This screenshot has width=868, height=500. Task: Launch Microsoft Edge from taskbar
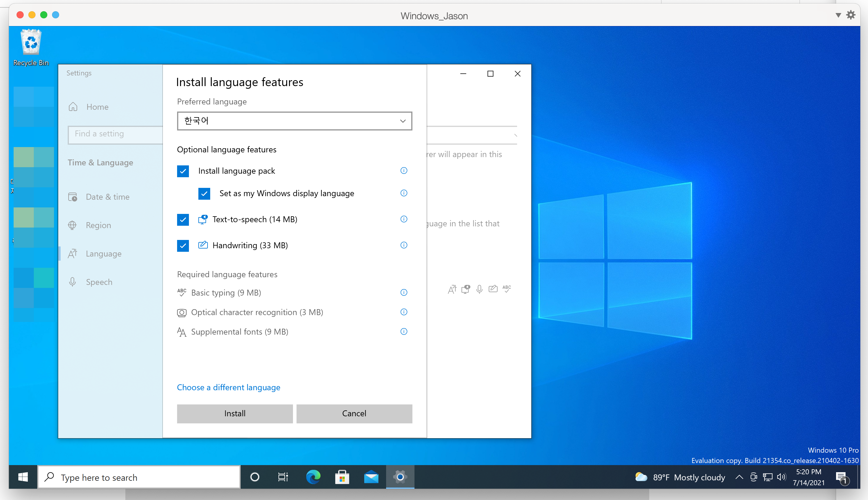(313, 477)
